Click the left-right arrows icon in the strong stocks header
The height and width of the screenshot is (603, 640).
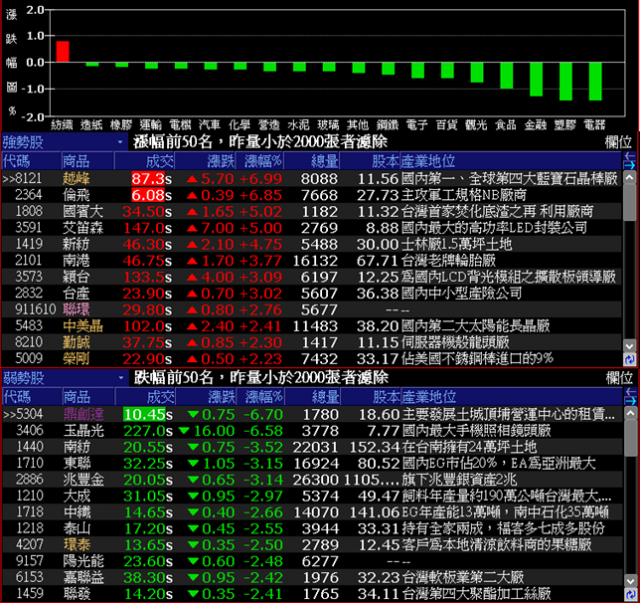(x=629, y=160)
